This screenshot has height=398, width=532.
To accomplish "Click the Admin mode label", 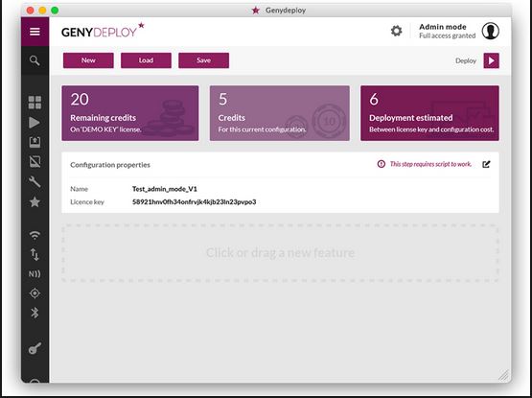I will point(443,27).
